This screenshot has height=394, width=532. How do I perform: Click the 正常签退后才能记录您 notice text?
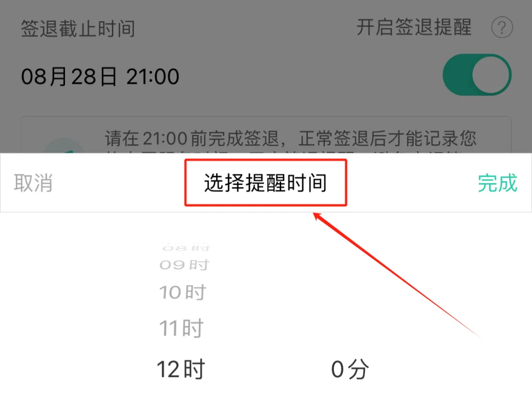pos(387,138)
